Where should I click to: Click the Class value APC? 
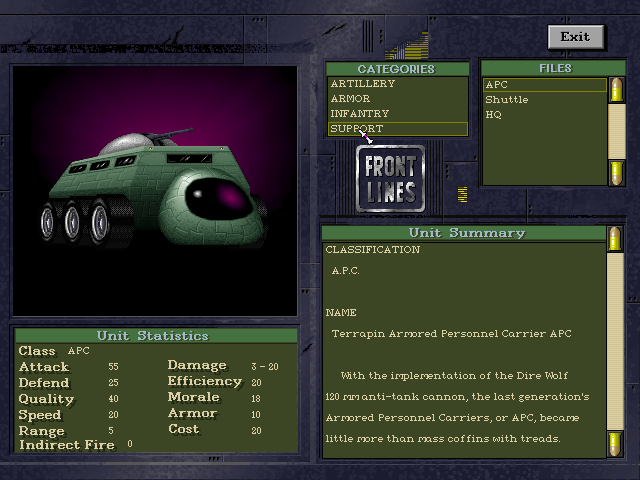[x=79, y=351]
